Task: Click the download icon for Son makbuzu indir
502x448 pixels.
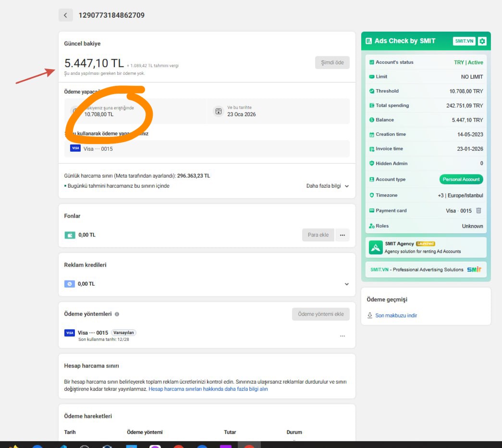Action: click(370, 315)
